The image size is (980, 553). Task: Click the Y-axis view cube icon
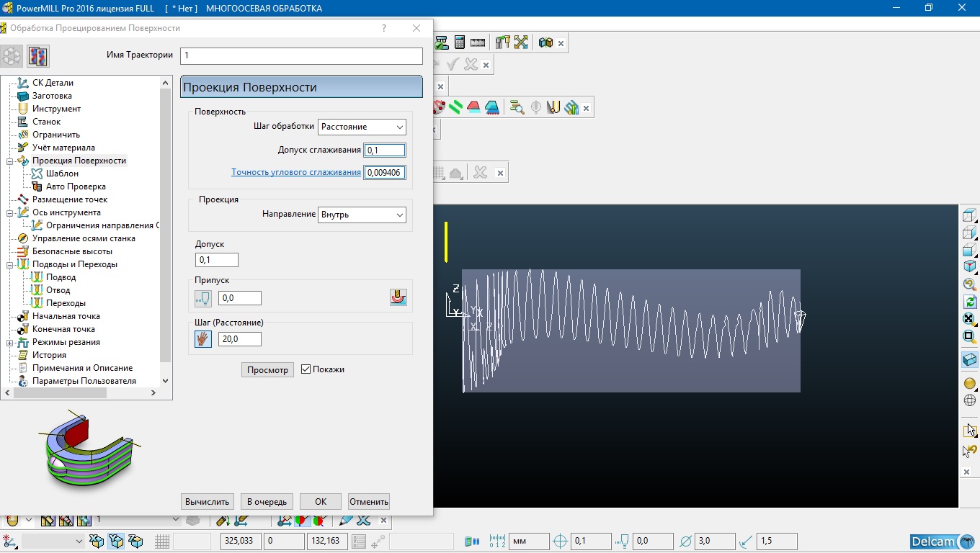(x=969, y=250)
